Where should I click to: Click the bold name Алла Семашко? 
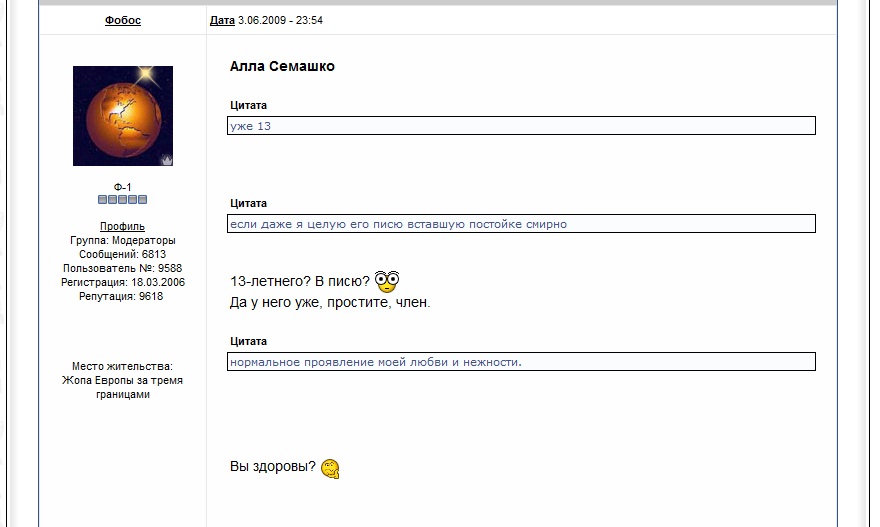(282, 66)
